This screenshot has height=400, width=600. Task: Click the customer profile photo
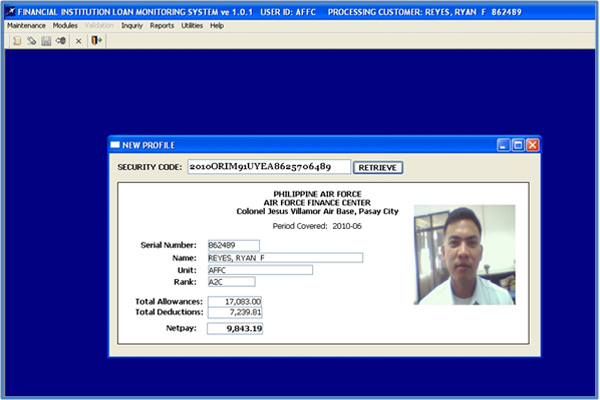click(x=465, y=255)
